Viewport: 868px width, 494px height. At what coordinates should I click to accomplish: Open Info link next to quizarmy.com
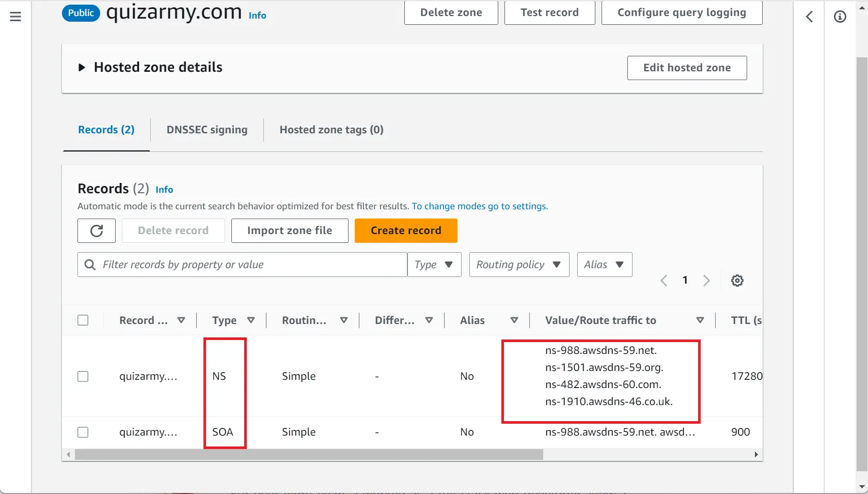click(257, 16)
